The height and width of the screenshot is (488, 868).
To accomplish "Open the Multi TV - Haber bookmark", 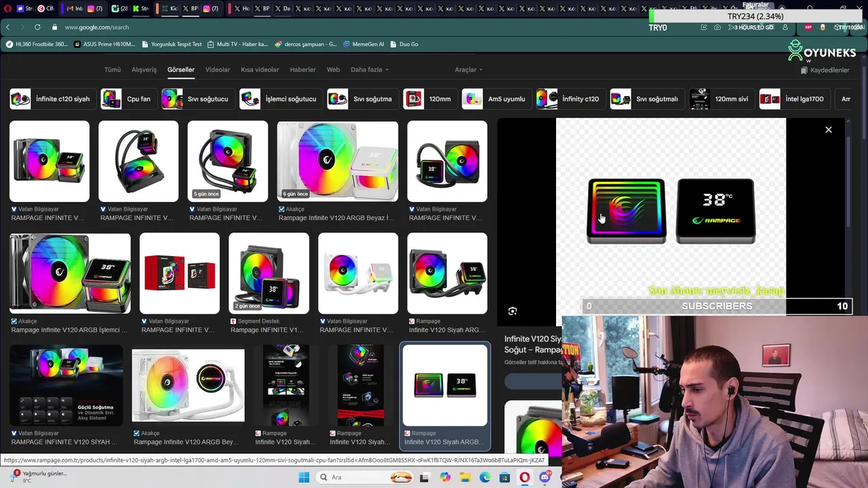I will point(237,44).
